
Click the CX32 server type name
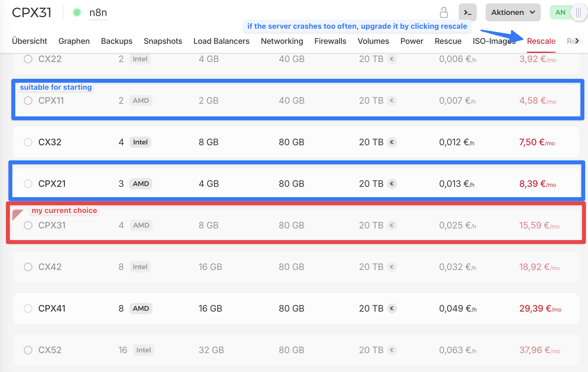coord(50,142)
